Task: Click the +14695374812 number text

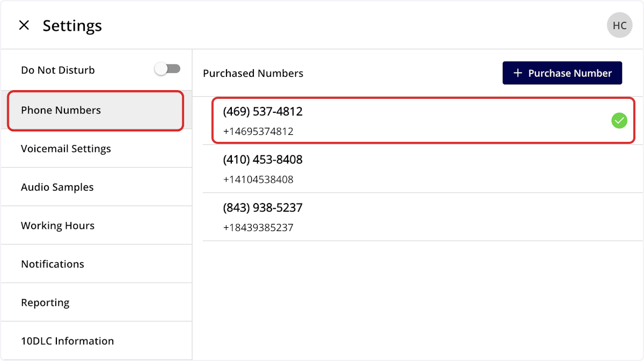Action: 258,131
